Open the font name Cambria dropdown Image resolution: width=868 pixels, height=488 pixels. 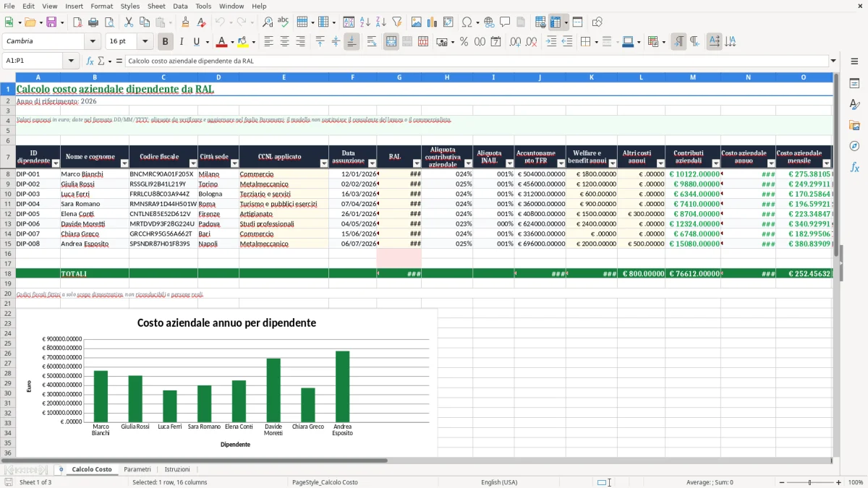tap(91, 42)
